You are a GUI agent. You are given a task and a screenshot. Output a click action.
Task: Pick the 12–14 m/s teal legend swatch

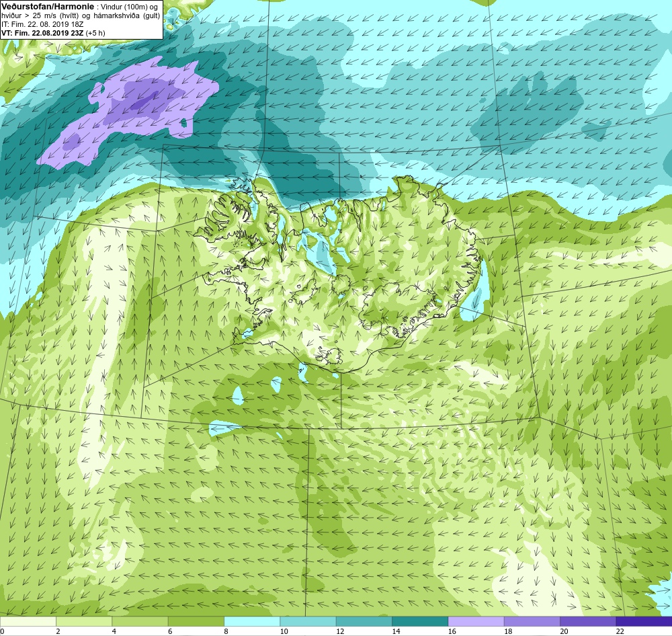pos(364,621)
